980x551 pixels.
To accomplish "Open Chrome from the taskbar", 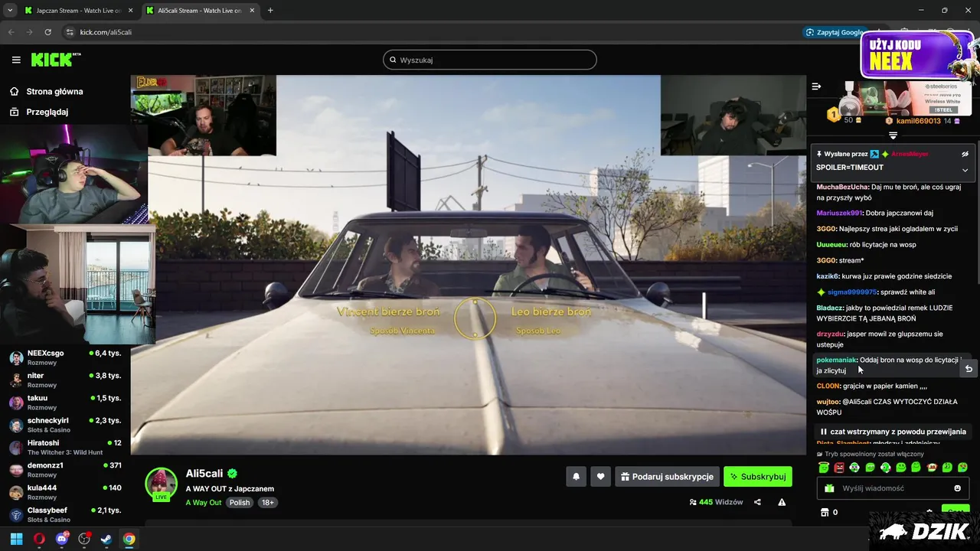I will [x=129, y=539].
